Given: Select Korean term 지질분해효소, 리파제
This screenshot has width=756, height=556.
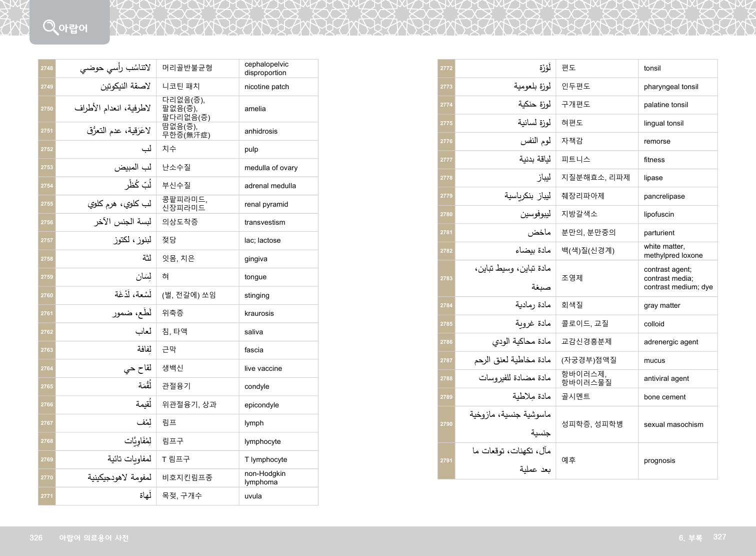Looking at the screenshot, I should click(595, 178).
